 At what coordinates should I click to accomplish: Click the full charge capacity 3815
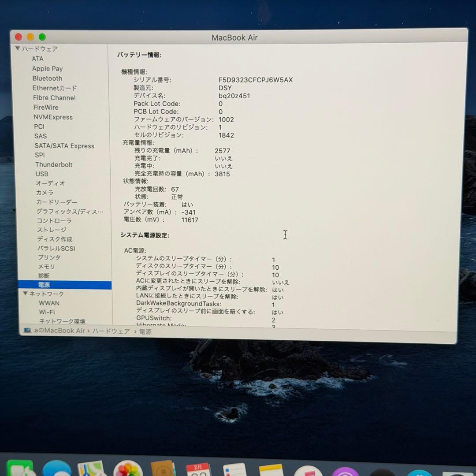point(222,174)
